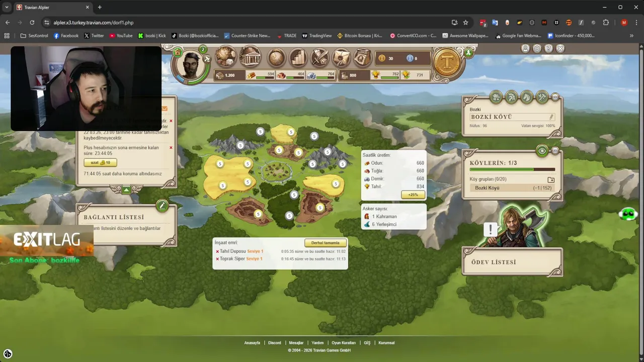Image resolution: width=644 pixels, height=362 pixels.
Task: Click the village center on the map
Action: click(x=276, y=171)
